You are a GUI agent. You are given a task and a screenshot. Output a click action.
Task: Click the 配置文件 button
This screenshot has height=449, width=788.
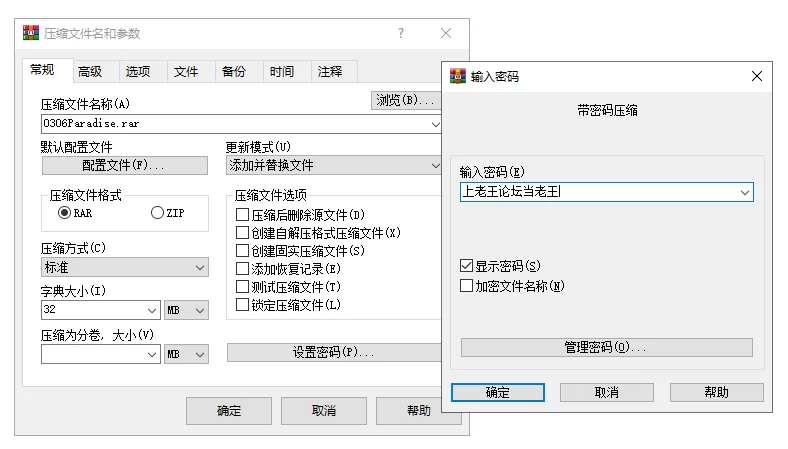pos(125,165)
